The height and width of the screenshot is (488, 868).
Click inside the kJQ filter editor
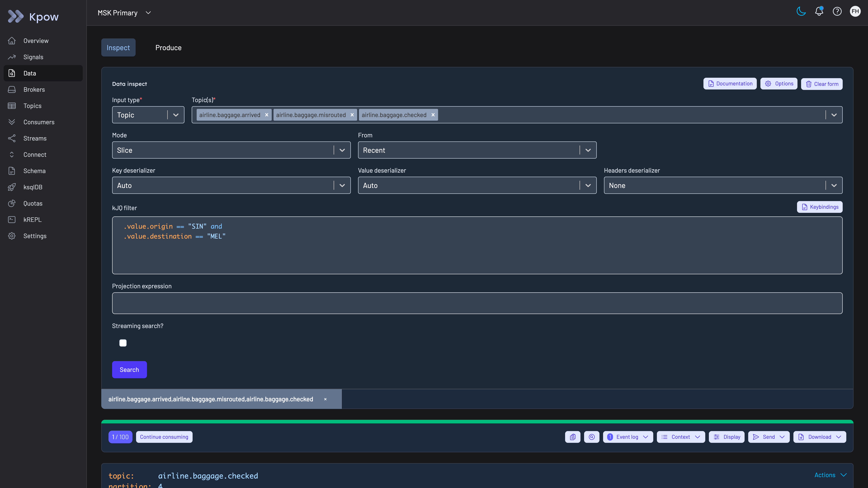pyautogui.click(x=477, y=245)
